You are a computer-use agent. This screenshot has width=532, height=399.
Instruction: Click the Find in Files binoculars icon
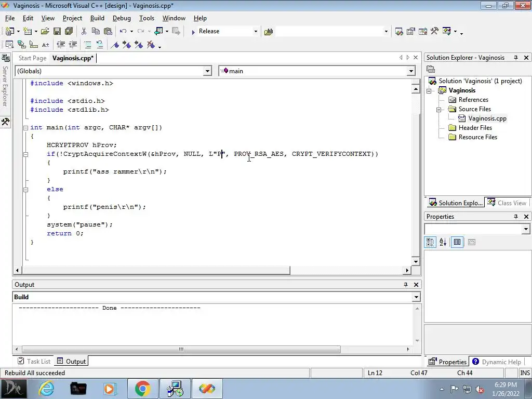(269, 32)
